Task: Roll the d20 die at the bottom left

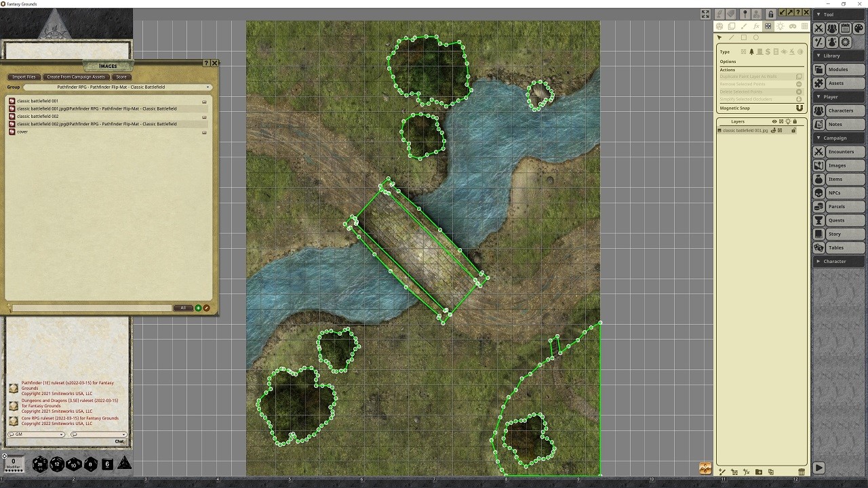Action: (x=39, y=464)
